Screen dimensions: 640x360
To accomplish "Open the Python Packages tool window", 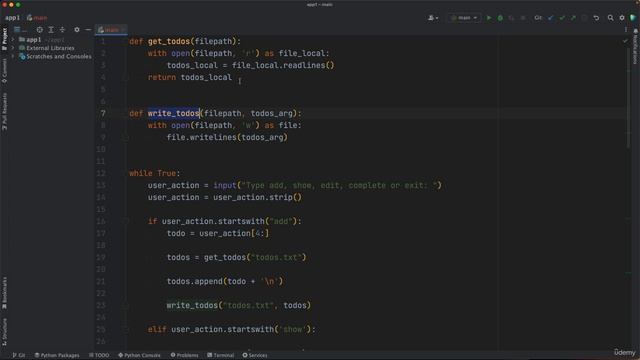I will (x=57, y=355).
